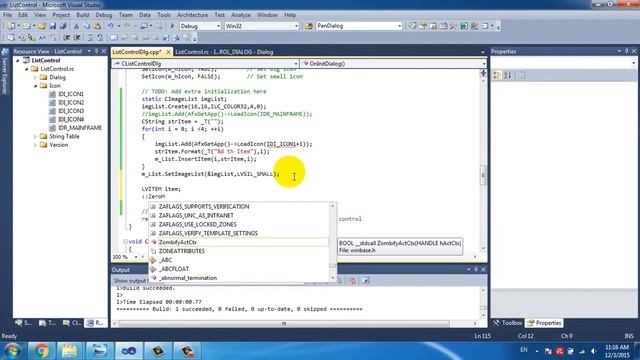
Task: Select IDI_ICON1 in Resource View tree
Action: click(71, 94)
